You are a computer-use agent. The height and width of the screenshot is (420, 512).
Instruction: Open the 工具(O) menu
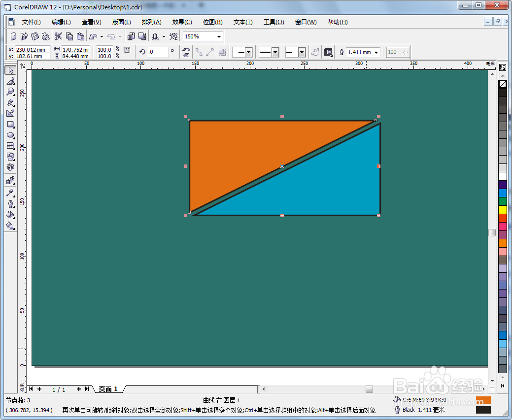[x=273, y=22]
